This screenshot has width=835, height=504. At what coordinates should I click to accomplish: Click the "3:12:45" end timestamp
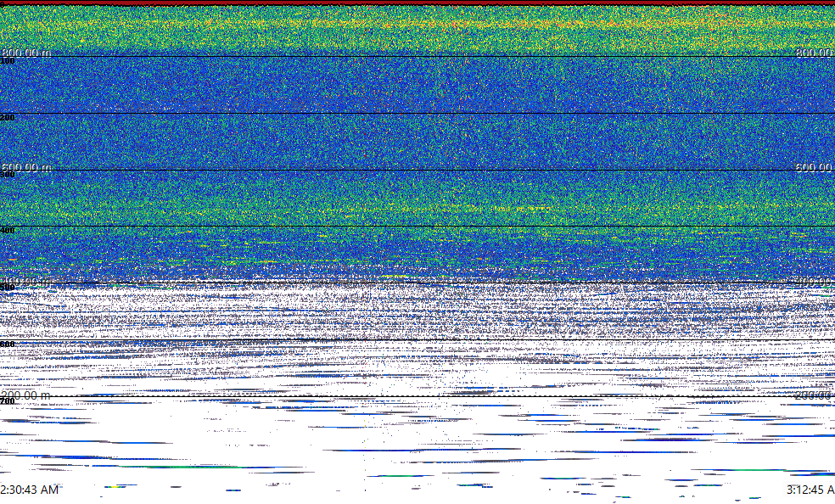tap(810, 490)
